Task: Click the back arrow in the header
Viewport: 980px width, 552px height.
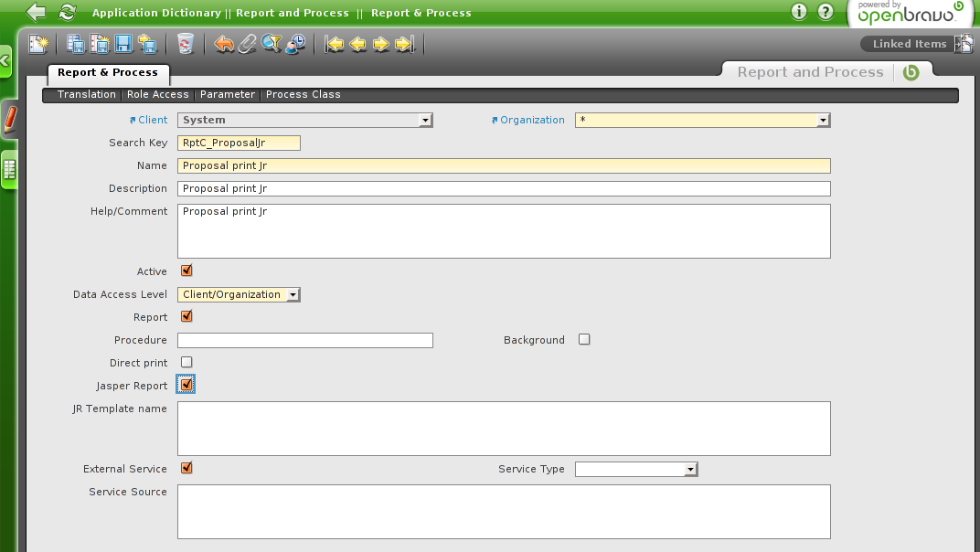Action: (x=37, y=12)
